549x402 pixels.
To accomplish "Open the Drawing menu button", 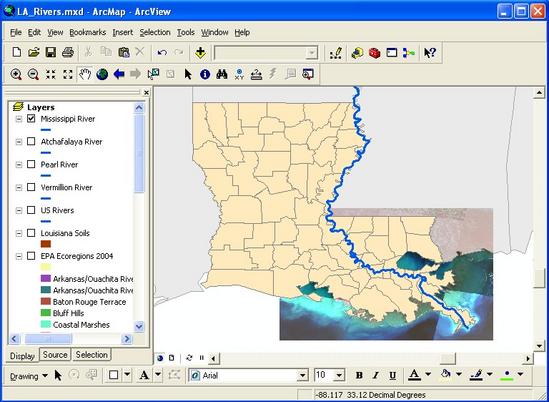I will (x=29, y=376).
